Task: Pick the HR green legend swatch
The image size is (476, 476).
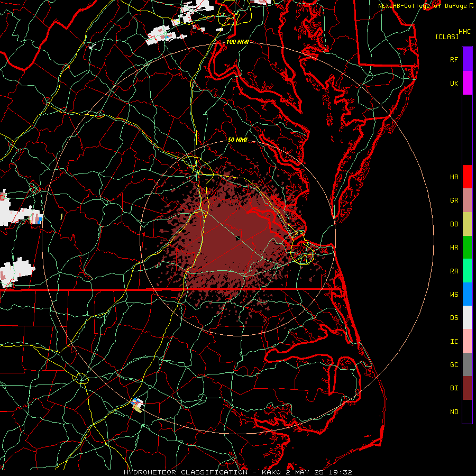Action: [467, 248]
